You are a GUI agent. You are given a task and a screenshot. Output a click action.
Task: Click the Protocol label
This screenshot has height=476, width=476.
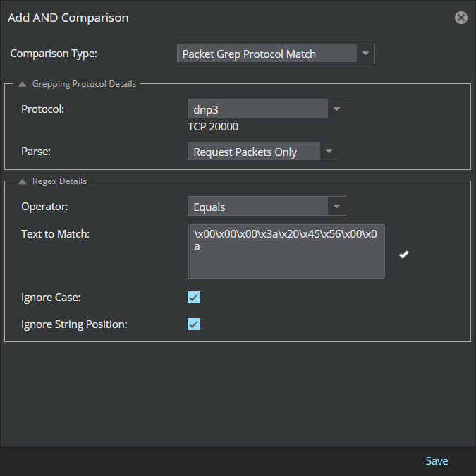(42, 109)
